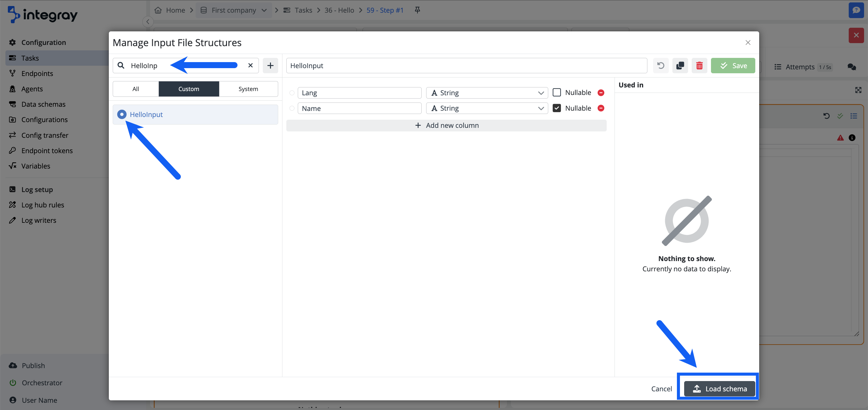Screen dimensions: 868x410
Task: Add a new structure via the plus icon
Action: 270,65
